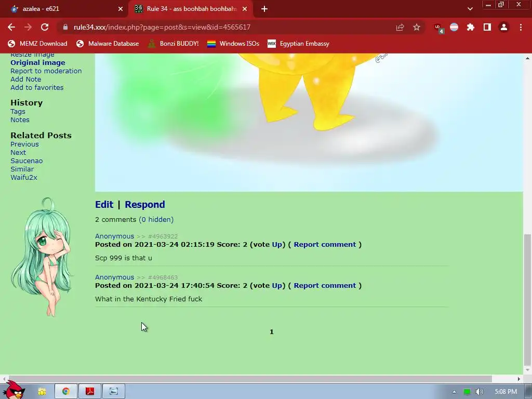
Task: Share this page via share icon
Action: pyautogui.click(x=400, y=27)
